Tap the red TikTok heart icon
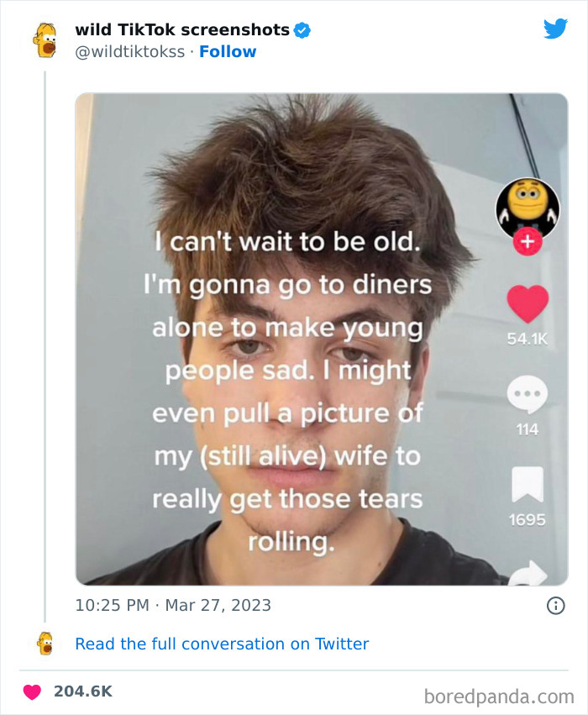Screen dimensions: 588x715 (x=528, y=304)
